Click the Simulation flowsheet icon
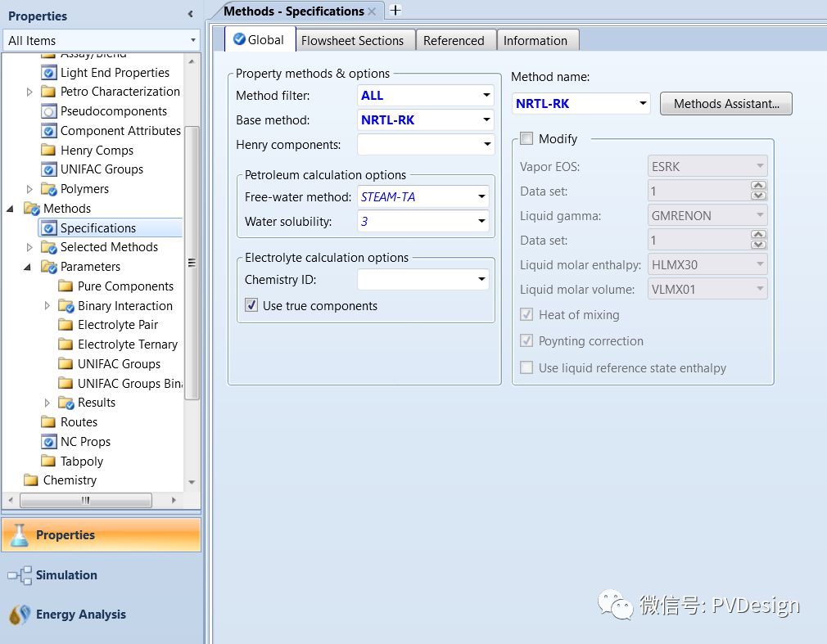This screenshot has height=644, width=827. [x=20, y=575]
